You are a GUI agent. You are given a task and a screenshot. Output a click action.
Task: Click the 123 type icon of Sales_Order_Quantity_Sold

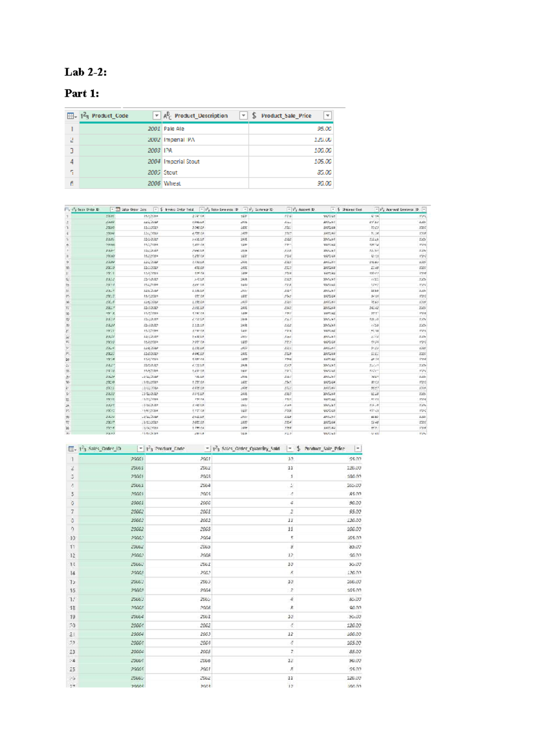[216, 448]
